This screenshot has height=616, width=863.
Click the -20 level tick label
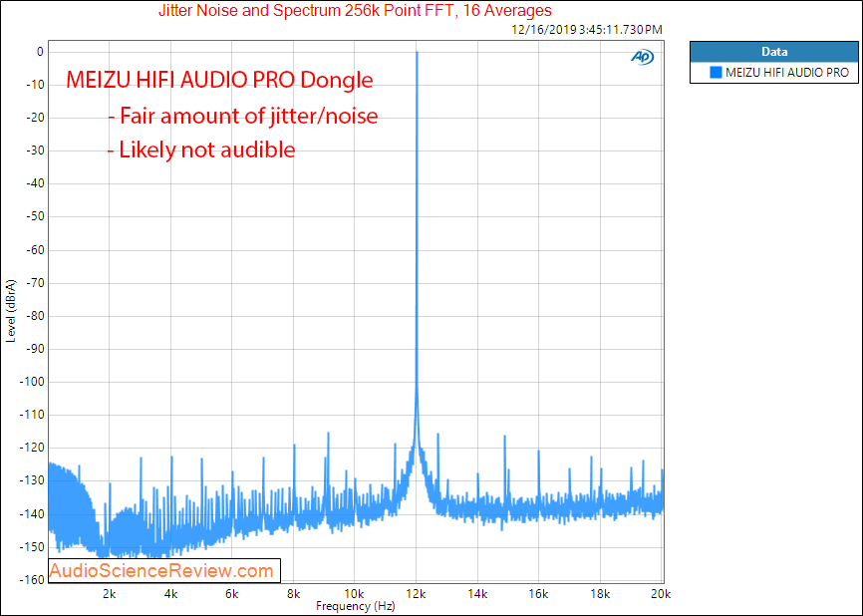[35, 118]
